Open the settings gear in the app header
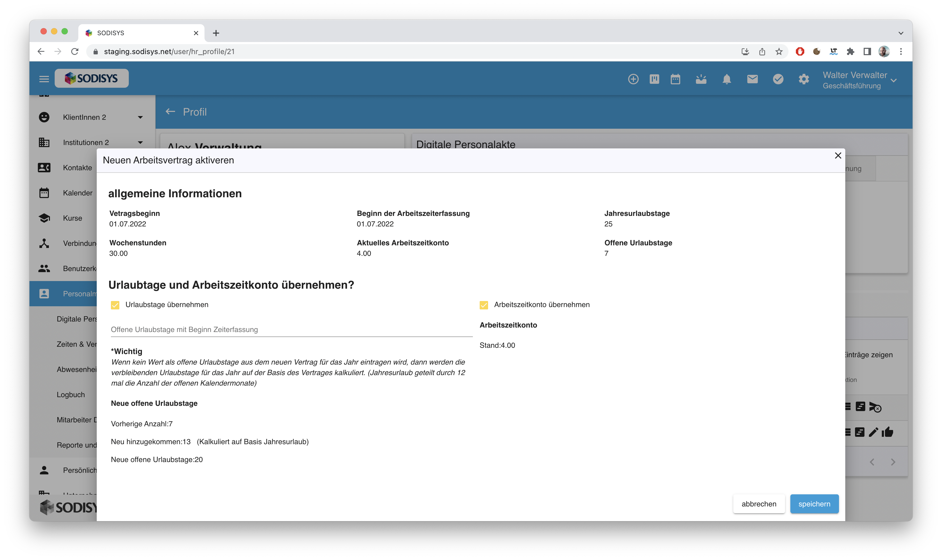 click(804, 79)
